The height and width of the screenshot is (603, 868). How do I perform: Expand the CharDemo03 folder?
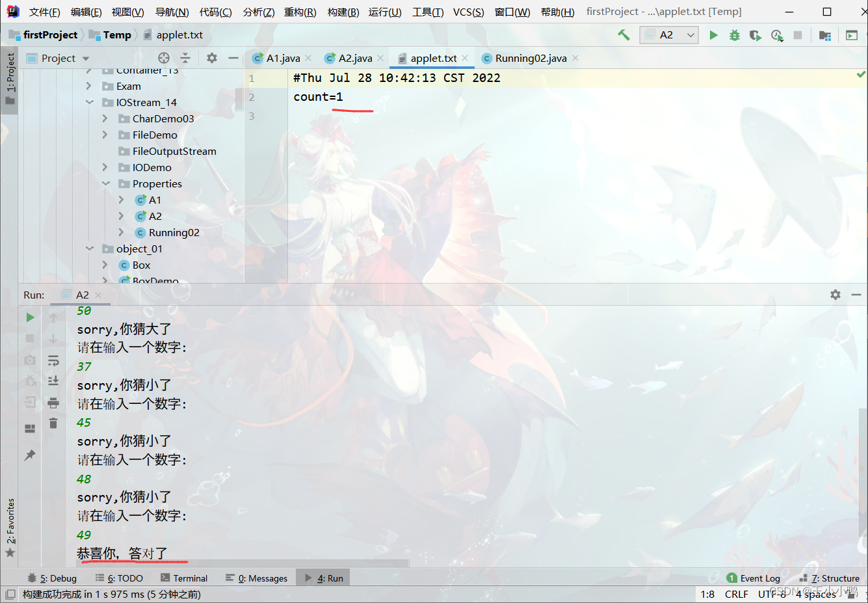pos(105,118)
